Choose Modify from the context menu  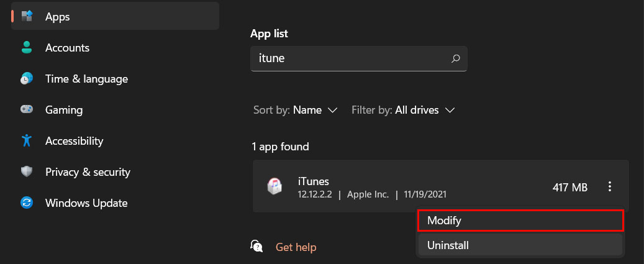coord(520,221)
